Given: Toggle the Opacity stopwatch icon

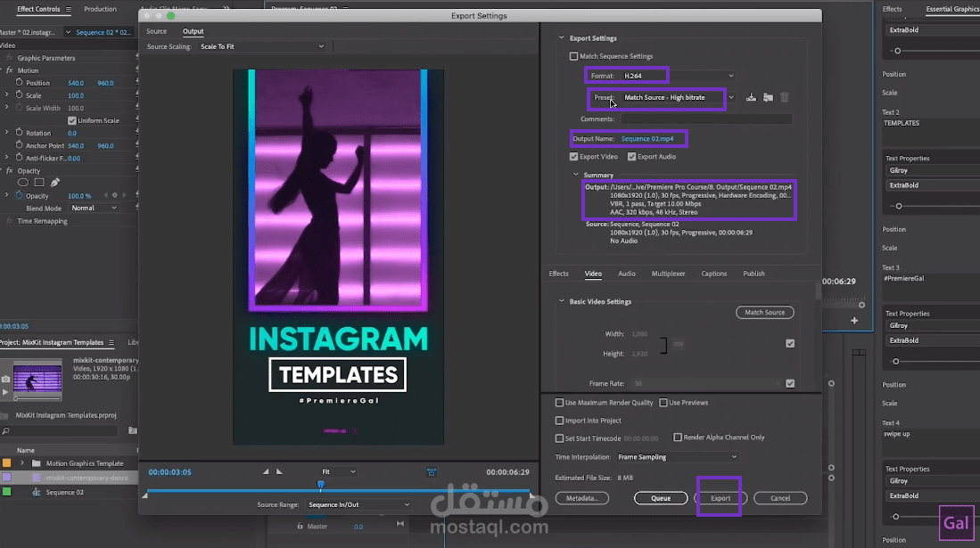Looking at the screenshot, I should (x=20, y=195).
